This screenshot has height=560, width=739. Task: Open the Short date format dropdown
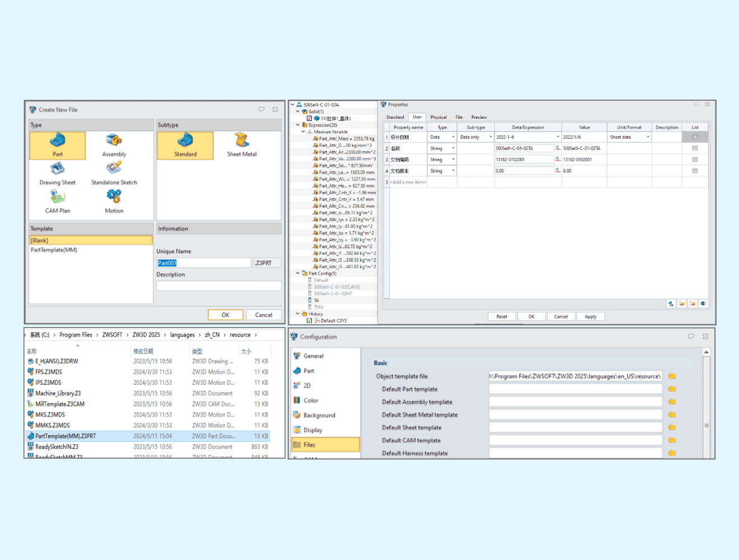tap(648, 137)
